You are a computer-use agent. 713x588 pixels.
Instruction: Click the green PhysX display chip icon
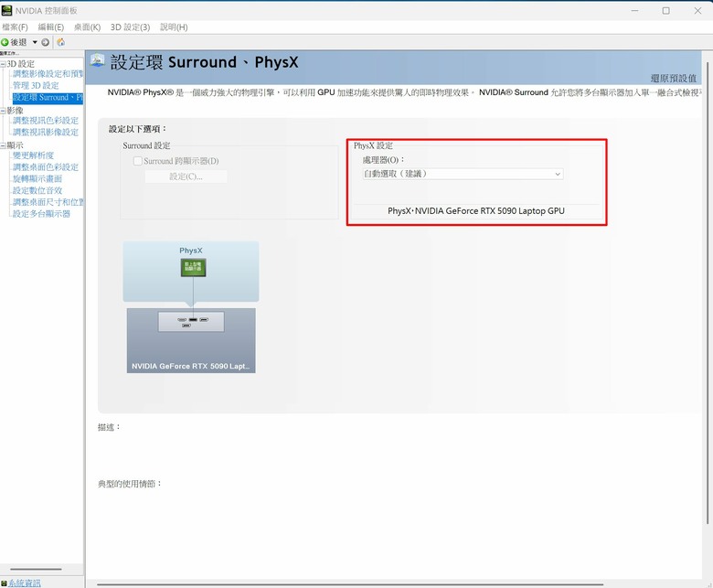pyautogui.click(x=193, y=267)
